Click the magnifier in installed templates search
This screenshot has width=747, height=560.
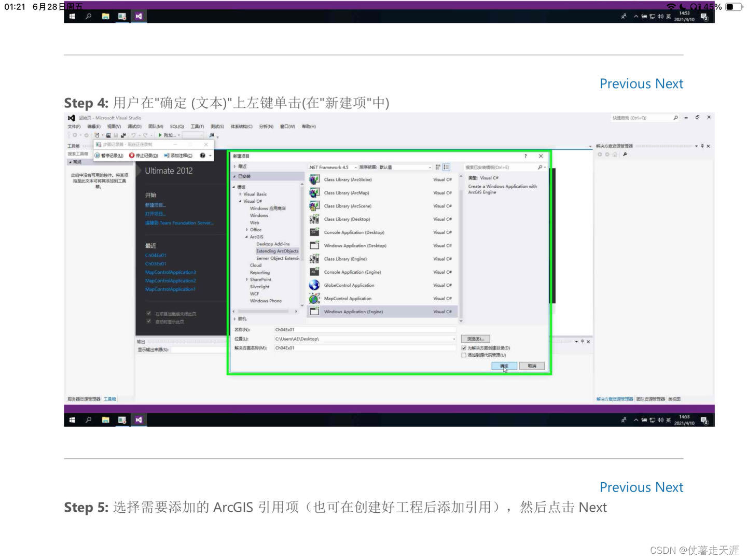tap(540, 167)
